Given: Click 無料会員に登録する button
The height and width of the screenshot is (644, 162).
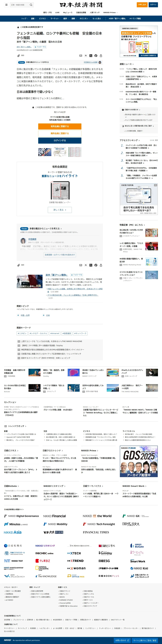Looking at the screenshot, I should pos(60,133).
